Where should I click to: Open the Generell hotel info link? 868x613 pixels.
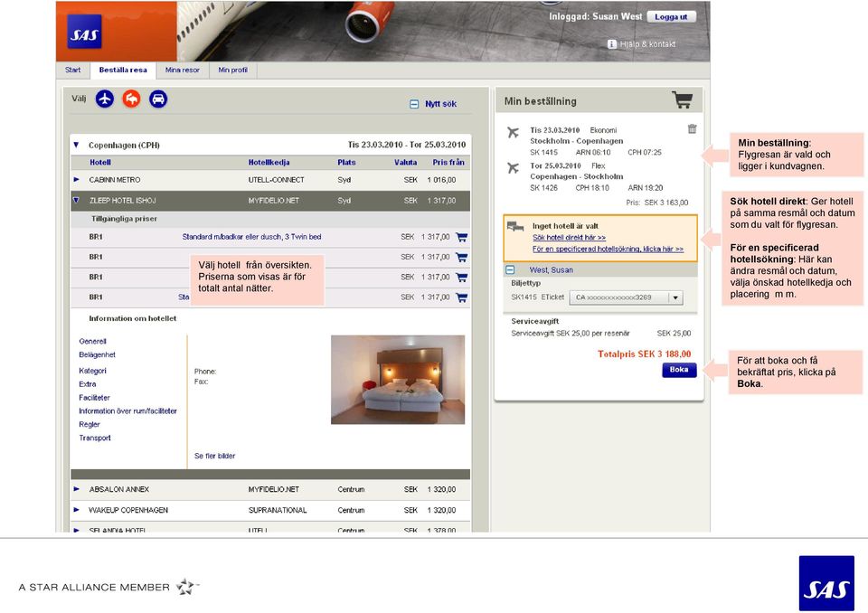click(x=92, y=341)
